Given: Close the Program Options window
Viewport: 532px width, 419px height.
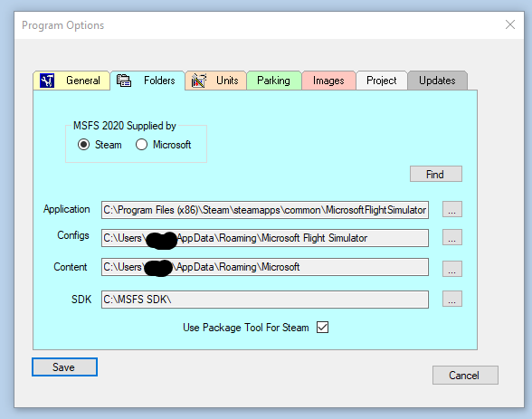Looking at the screenshot, I should click(510, 24).
